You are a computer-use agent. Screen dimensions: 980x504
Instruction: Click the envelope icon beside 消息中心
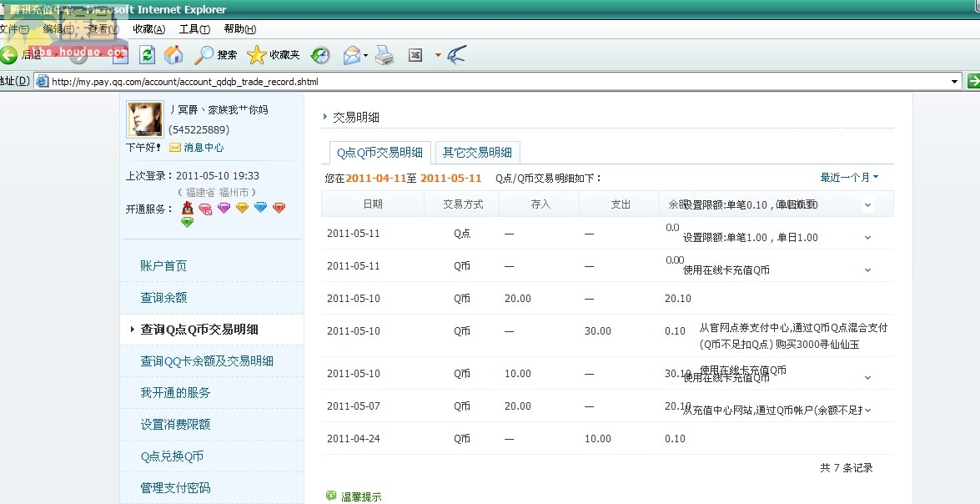pyautogui.click(x=175, y=148)
